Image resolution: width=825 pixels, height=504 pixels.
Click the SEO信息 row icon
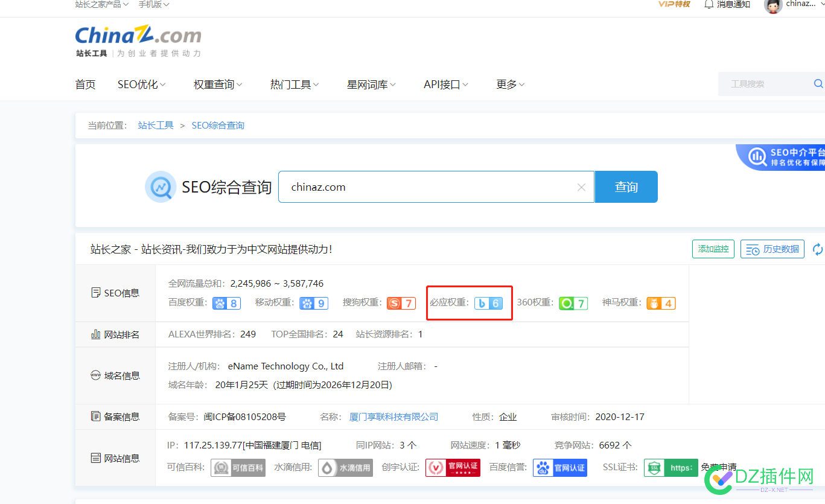pos(95,293)
